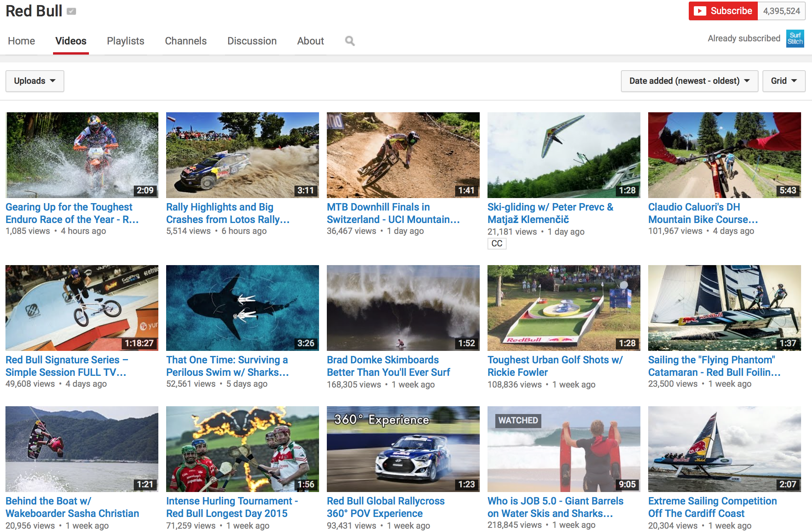Play the POV handlebar mountain bike thumbnail
The image size is (812, 531).
(725, 155)
